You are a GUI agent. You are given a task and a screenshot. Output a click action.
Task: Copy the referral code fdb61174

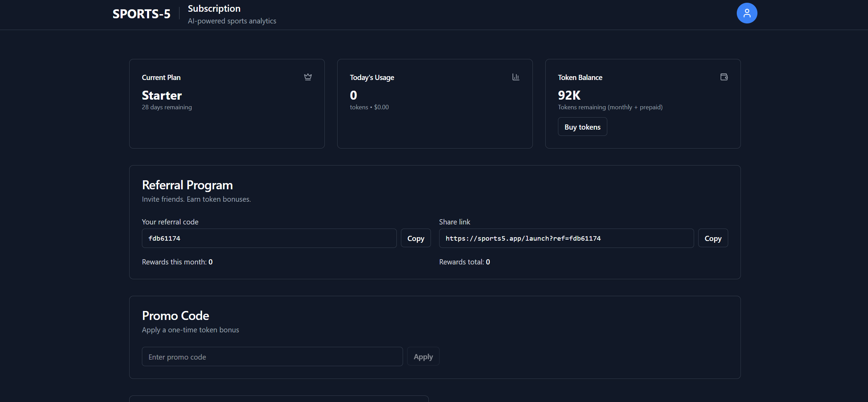click(415, 238)
